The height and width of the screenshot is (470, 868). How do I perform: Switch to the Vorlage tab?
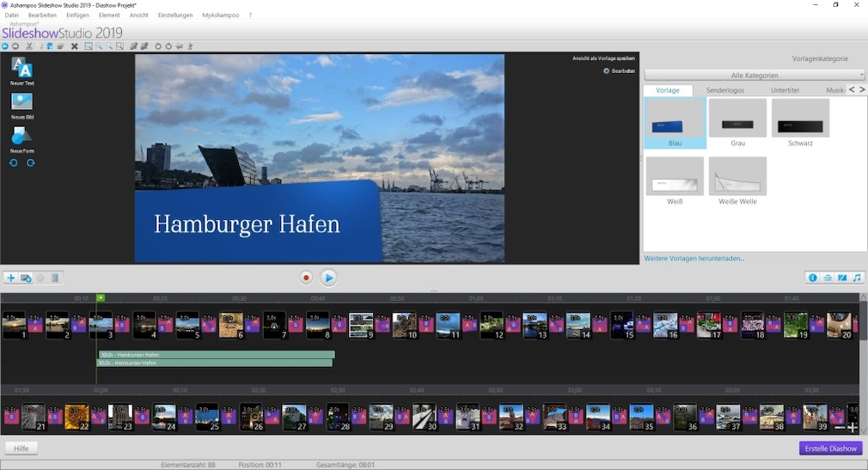click(x=668, y=90)
